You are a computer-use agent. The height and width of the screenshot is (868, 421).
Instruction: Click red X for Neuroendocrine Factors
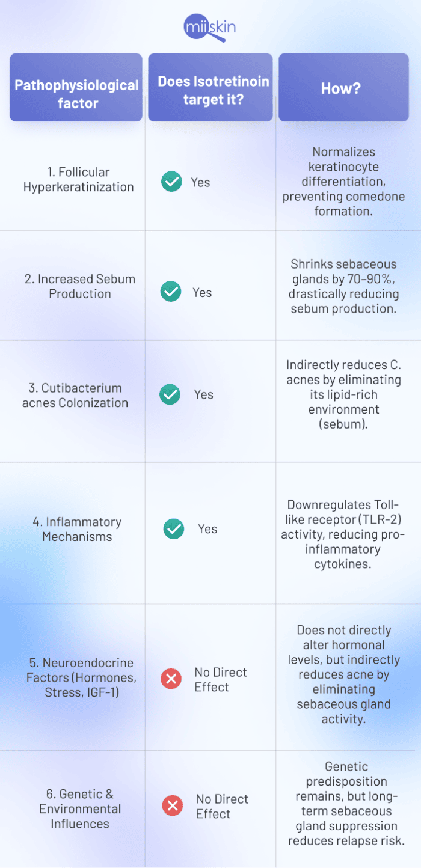click(171, 680)
